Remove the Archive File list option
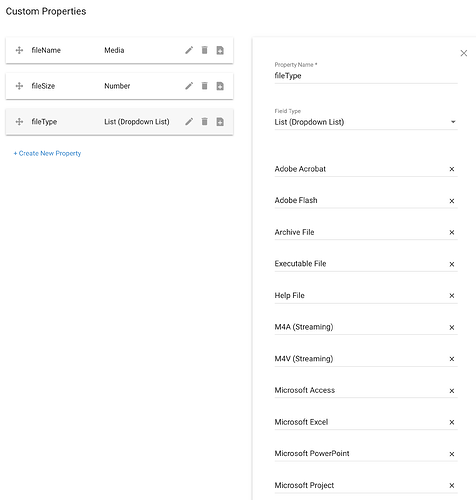 (452, 232)
